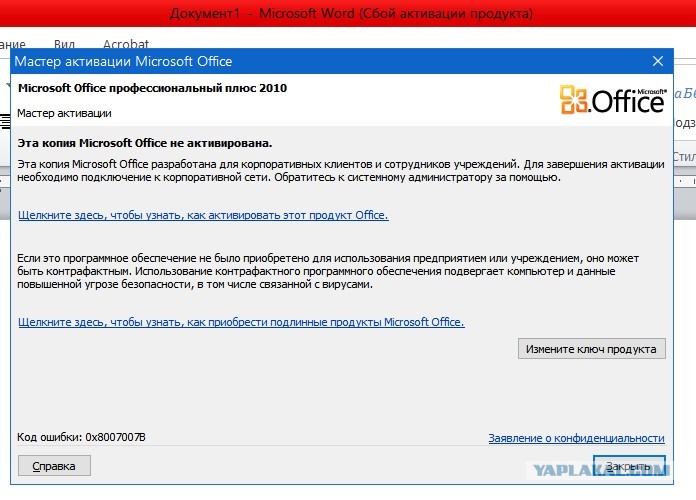Open link about purchasing genuine Microsoft Office products
696x500 pixels.
click(241, 322)
